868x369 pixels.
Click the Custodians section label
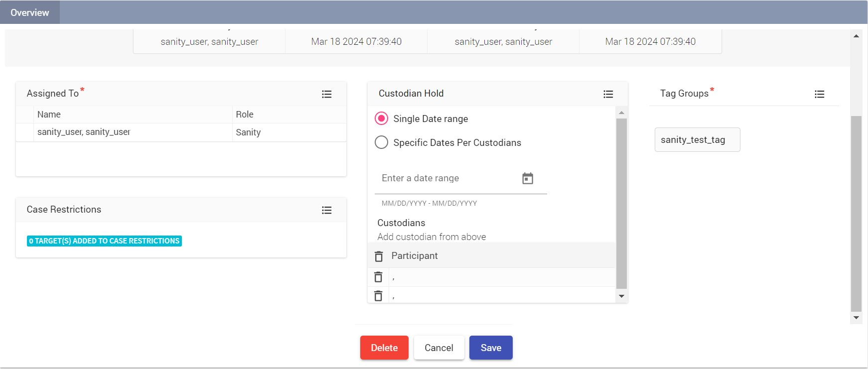(401, 223)
